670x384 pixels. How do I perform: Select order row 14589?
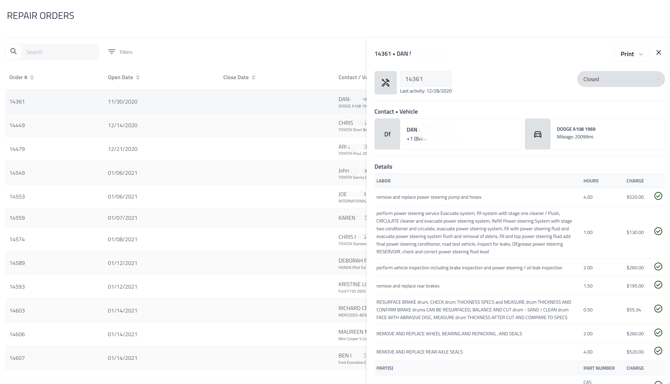pyautogui.click(x=185, y=263)
